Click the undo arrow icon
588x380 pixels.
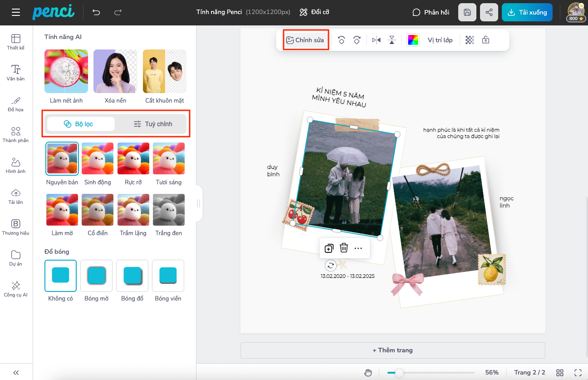click(x=96, y=12)
